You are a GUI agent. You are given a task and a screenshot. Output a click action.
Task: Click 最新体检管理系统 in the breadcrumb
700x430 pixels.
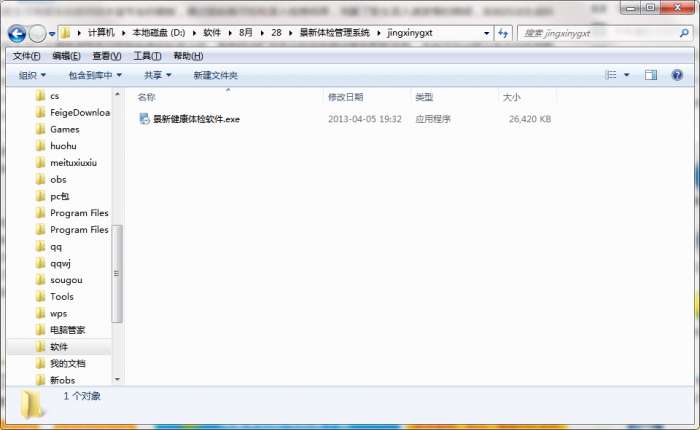(334, 33)
